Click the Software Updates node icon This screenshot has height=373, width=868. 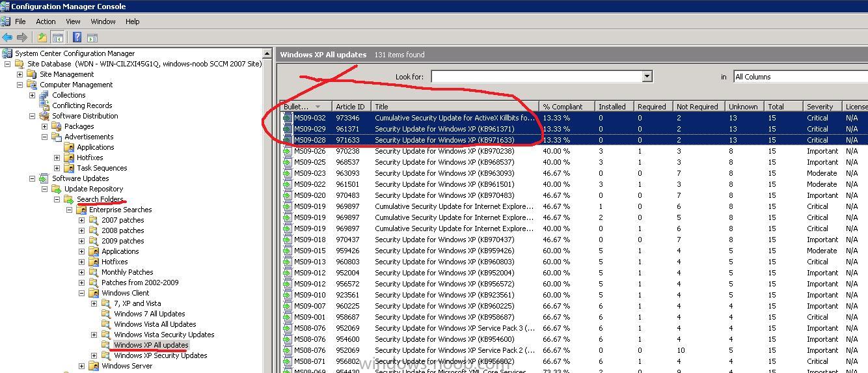pyautogui.click(x=44, y=178)
